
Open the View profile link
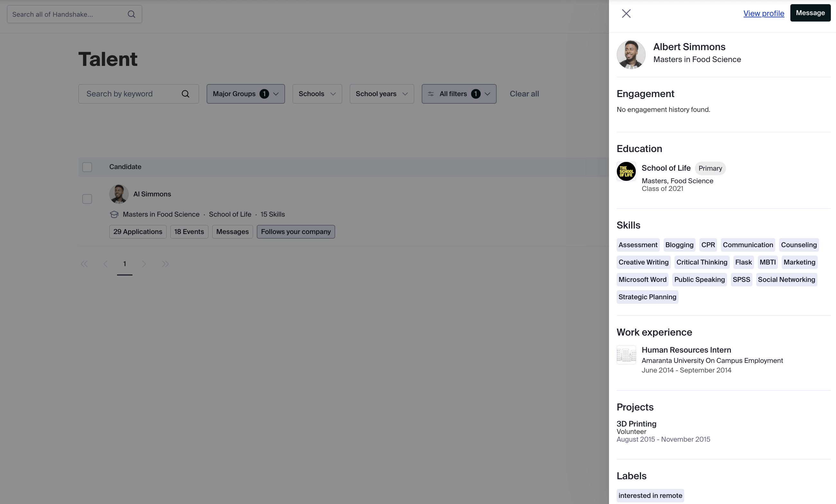(763, 14)
